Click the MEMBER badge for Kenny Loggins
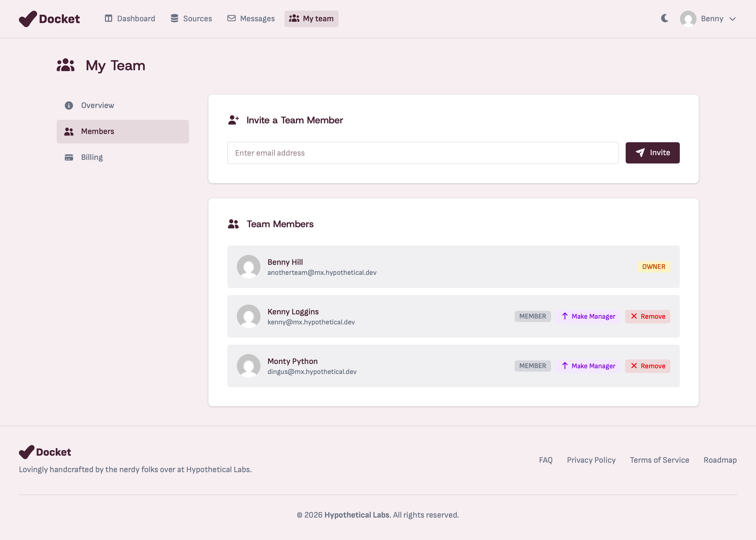Screen dimensions: 756x540 532,316
